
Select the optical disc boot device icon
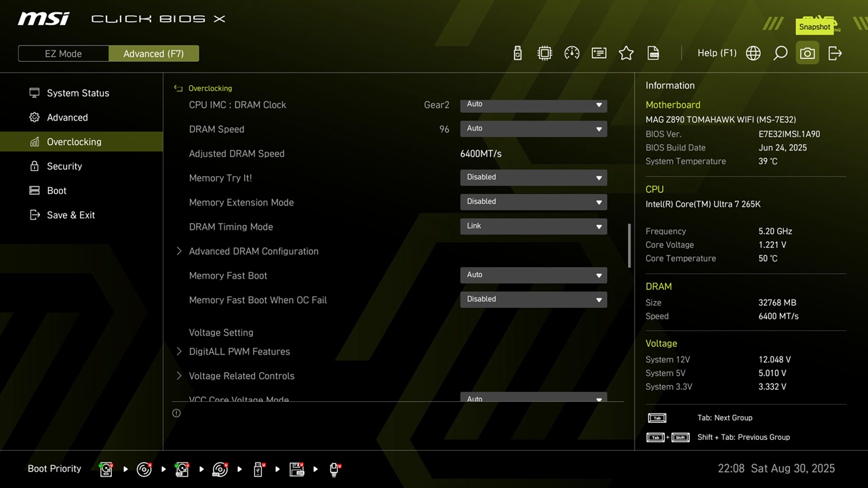144,469
